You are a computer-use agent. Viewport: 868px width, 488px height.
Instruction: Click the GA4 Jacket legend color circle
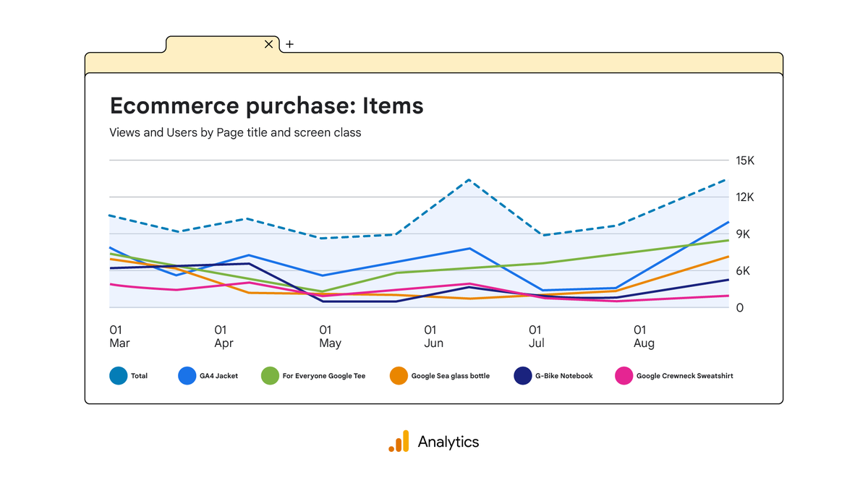coord(187,376)
